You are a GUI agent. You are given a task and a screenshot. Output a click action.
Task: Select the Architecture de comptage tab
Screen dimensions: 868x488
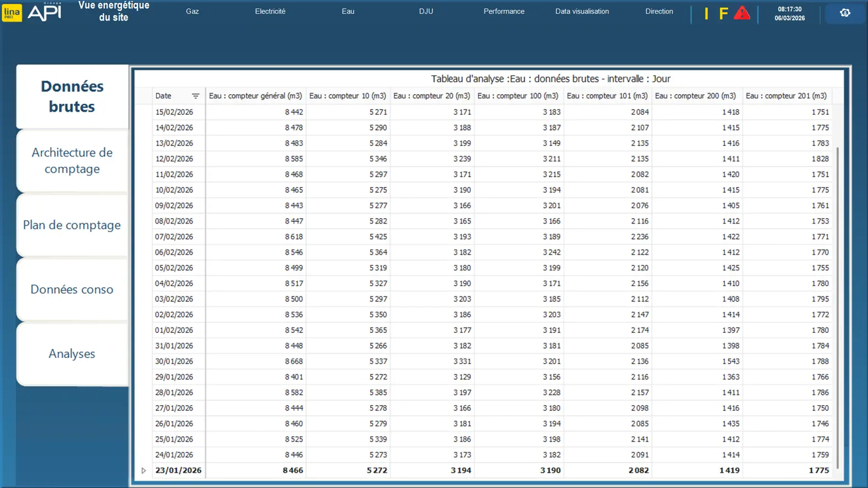click(x=72, y=161)
